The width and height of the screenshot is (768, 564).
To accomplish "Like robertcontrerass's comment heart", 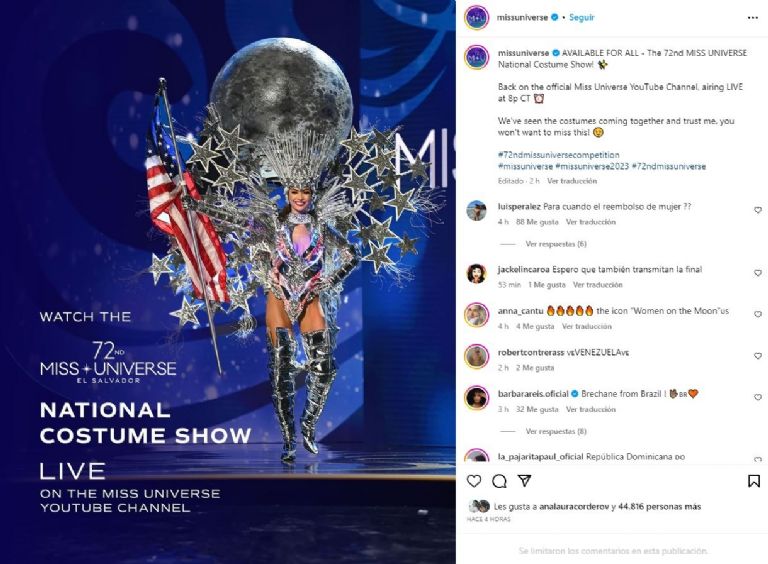I will click(x=758, y=356).
